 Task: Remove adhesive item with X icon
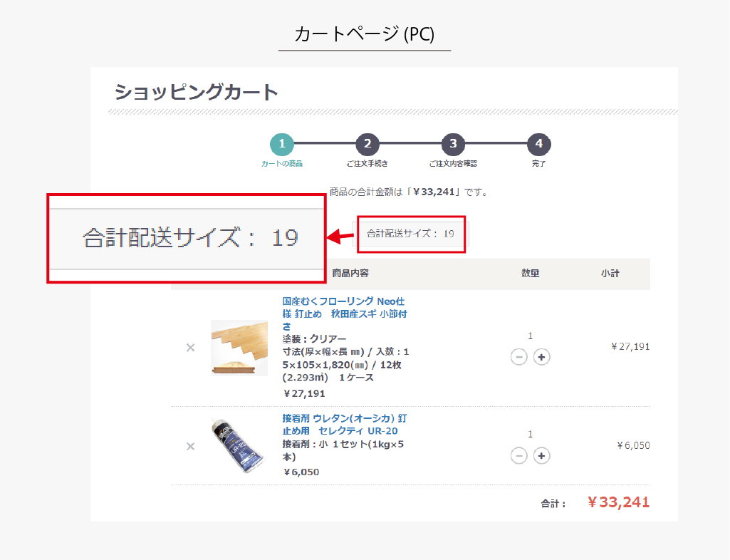coord(190,446)
